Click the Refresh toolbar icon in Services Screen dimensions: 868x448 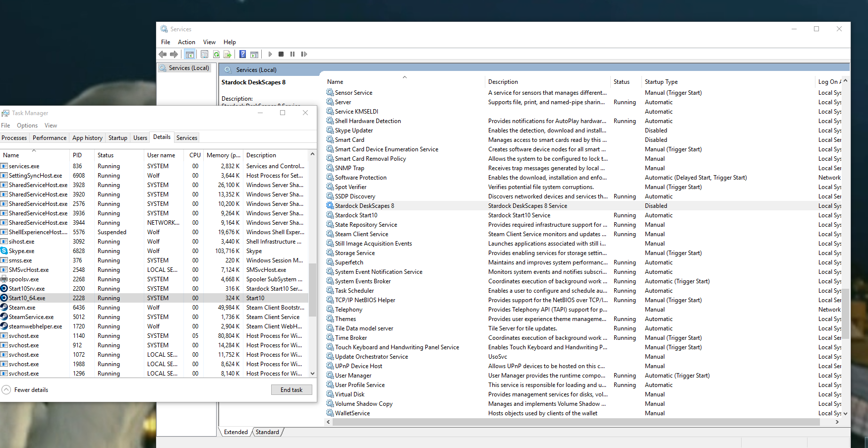pos(216,54)
